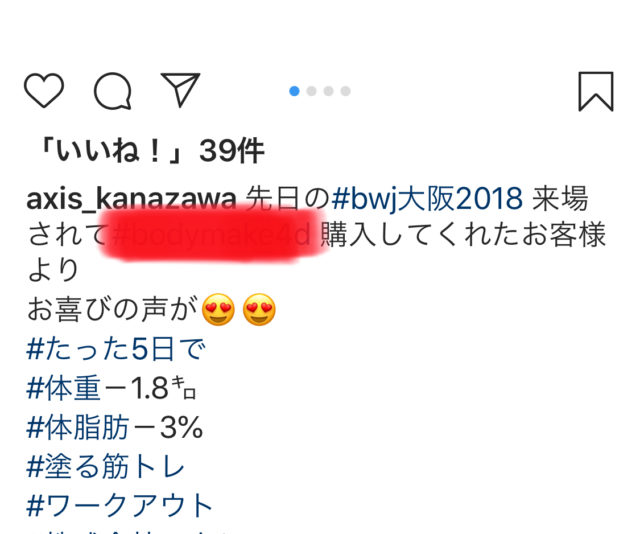Open hashtag #塗る筋トレ
This screenshot has height=534, width=640.
[106, 466]
